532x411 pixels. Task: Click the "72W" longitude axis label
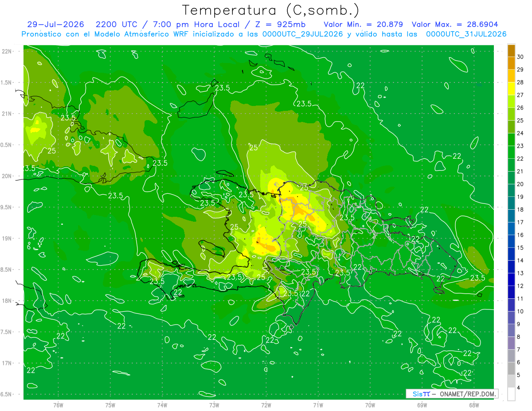click(266, 405)
